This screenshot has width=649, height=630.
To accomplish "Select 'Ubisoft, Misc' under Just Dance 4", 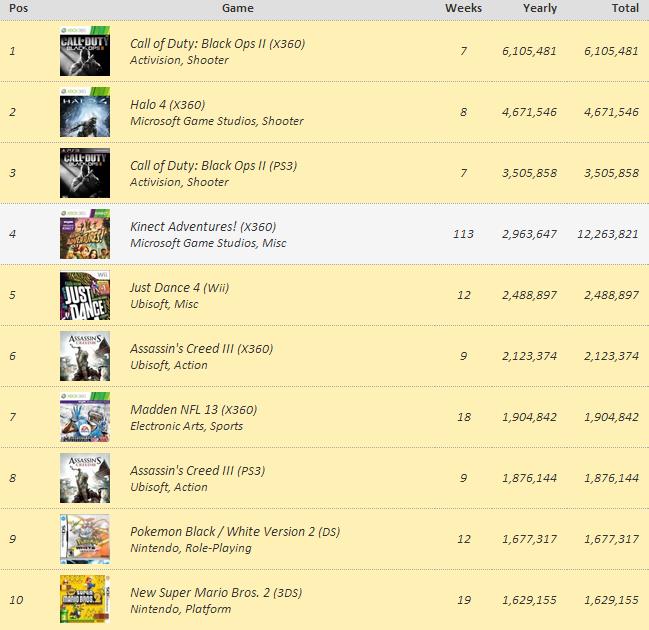I will [164, 304].
